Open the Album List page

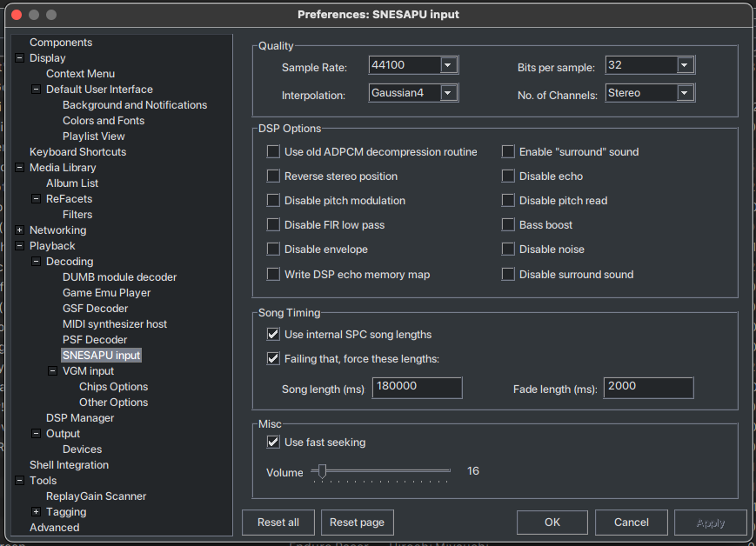(x=72, y=183)
